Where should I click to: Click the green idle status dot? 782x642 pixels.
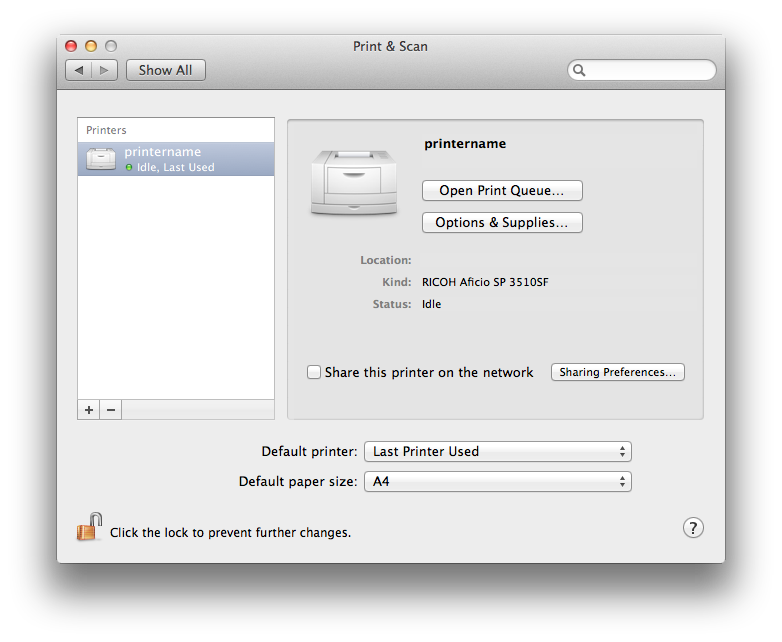[x=129, y=168]
